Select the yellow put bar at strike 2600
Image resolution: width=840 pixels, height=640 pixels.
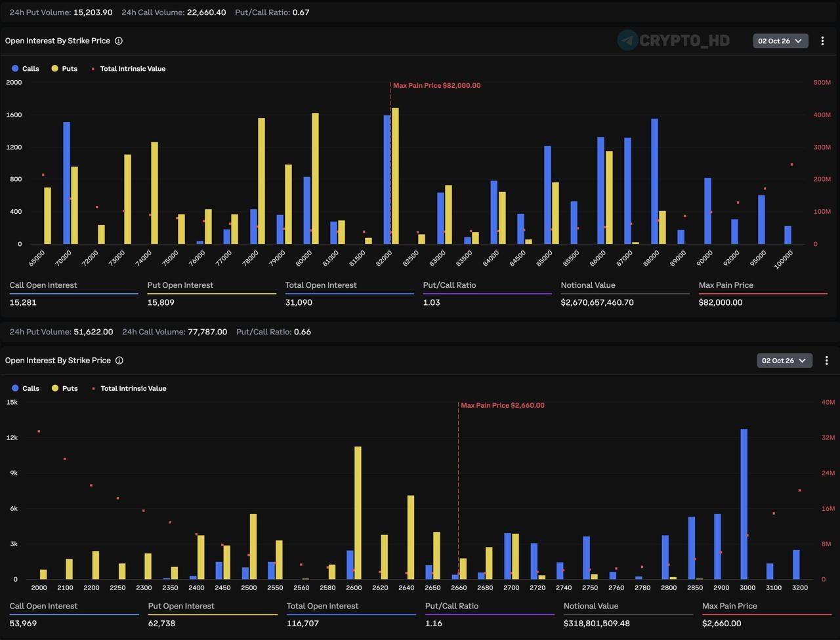pos(358,513)
